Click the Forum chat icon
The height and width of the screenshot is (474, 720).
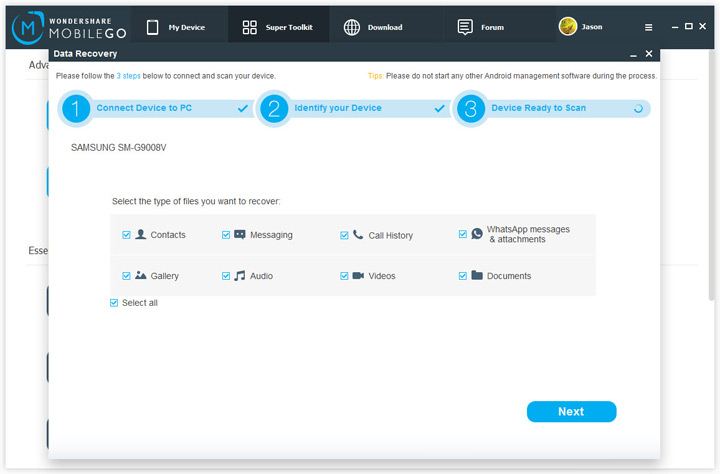[465, 28]
